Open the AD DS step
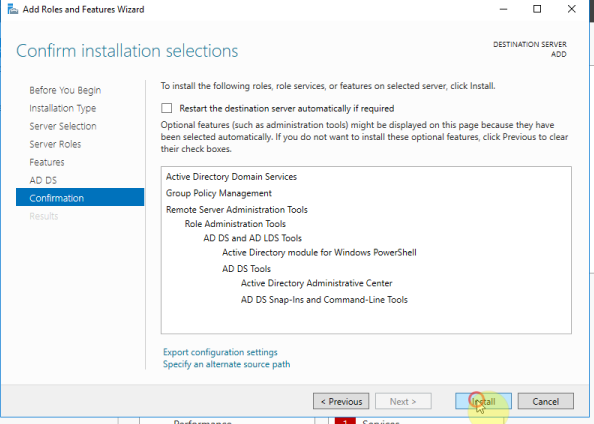 pyautogui.click(x=43, y=180)
